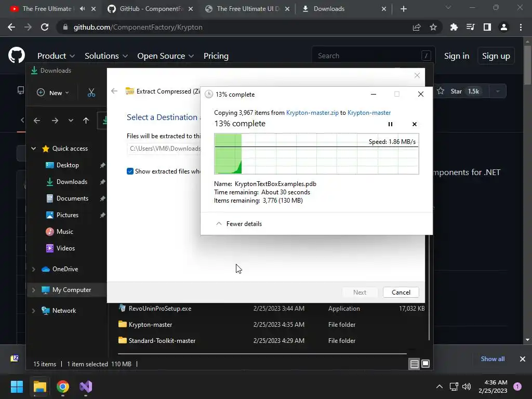Open Chrome three-dot menu
The width and height of the screenshot is (532, 399).
pos(521,27)
